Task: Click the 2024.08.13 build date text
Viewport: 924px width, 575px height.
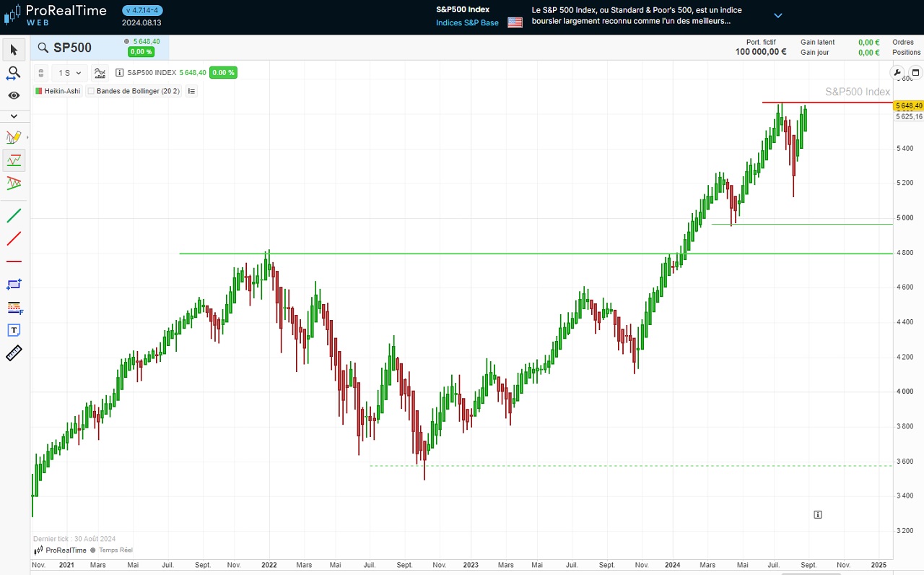Action: point(141,22)
